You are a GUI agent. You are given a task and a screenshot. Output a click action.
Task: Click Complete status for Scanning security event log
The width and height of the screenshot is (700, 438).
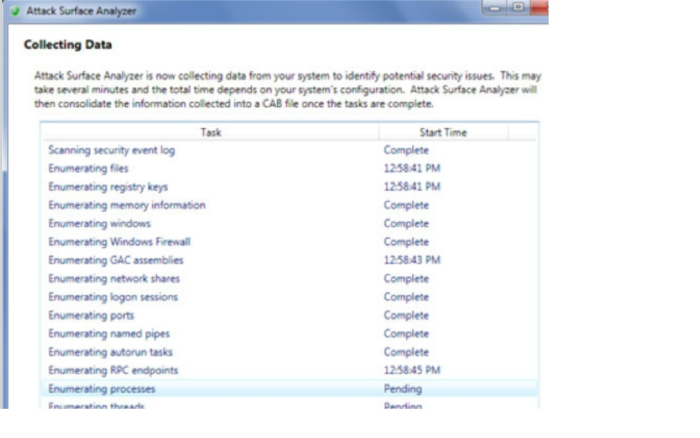click(x=406, y=150)
